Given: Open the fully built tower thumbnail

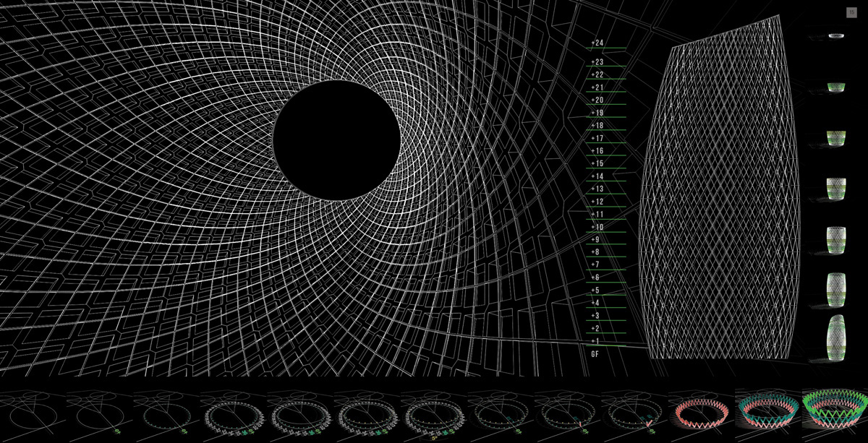Looking at the screenshot, I should tap(836, 337).
